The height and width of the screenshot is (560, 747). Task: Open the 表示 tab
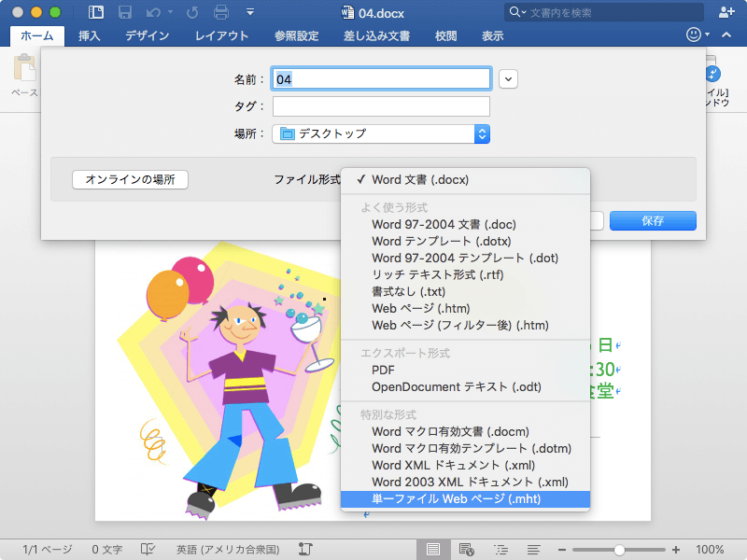coord(492,35)
